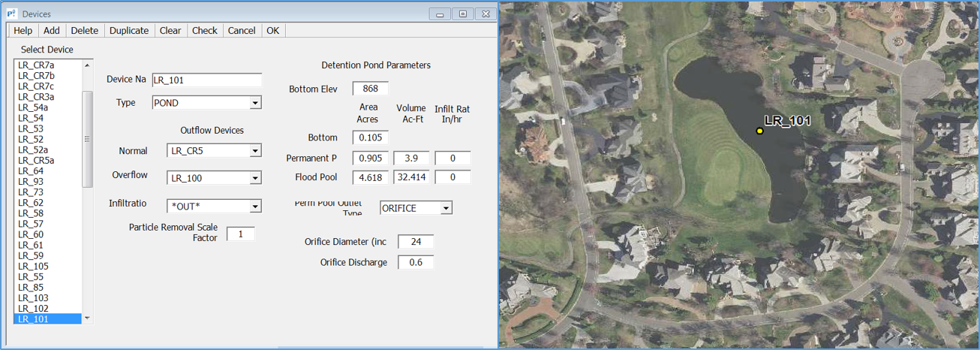Image resolution: width=980 pixels, height=350 pixels.
Task: Click the device list scrollbar down arrow
Action: [87, 318]
